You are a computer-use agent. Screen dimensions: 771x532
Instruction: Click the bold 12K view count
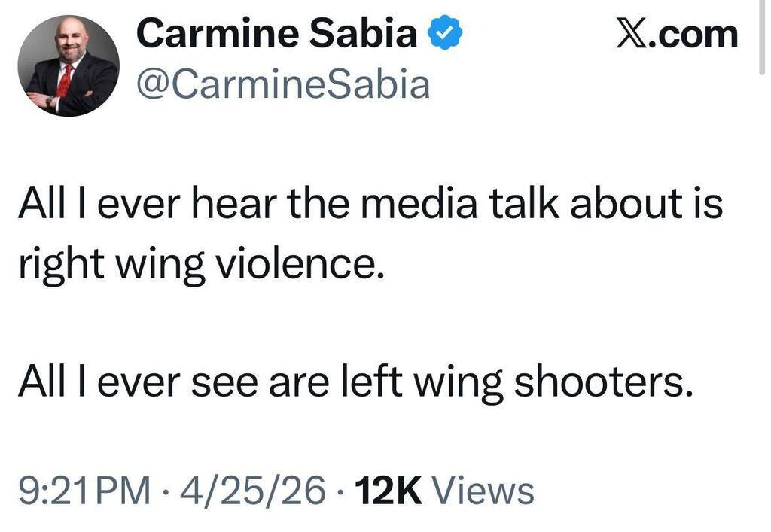[390, 491]
